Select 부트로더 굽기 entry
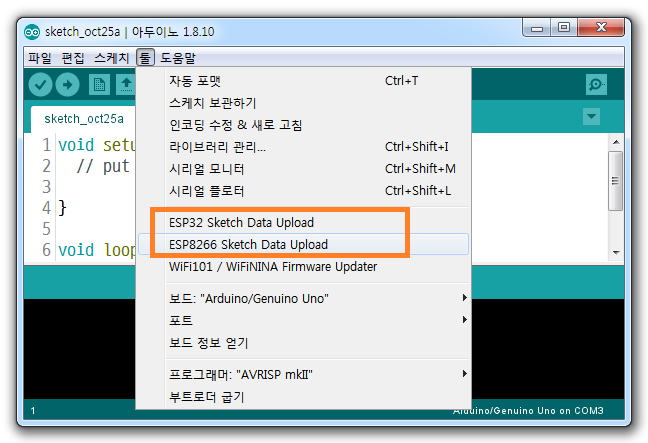Image resolution: width=648 pixels, height=443 pixels. pos(304,397)
